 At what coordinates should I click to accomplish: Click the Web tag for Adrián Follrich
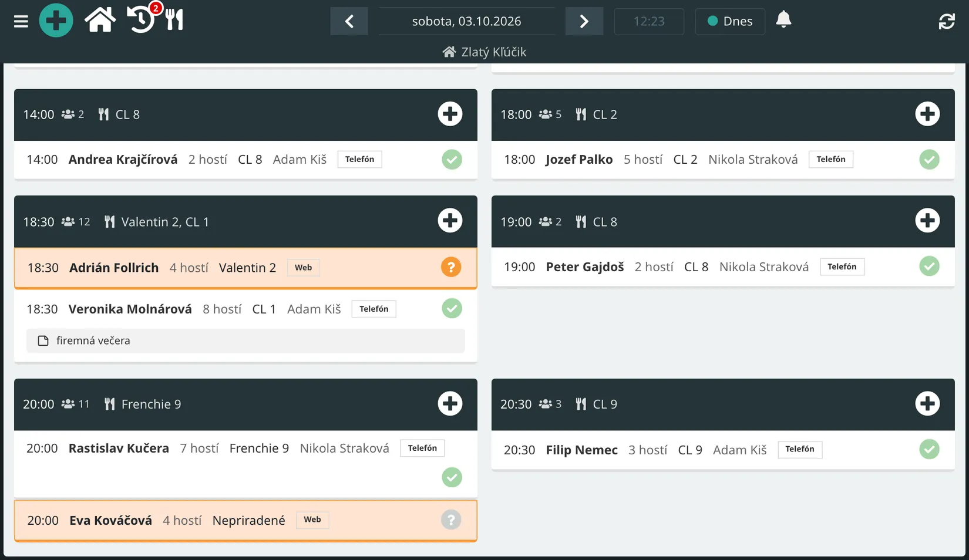(x=303, y=268)
